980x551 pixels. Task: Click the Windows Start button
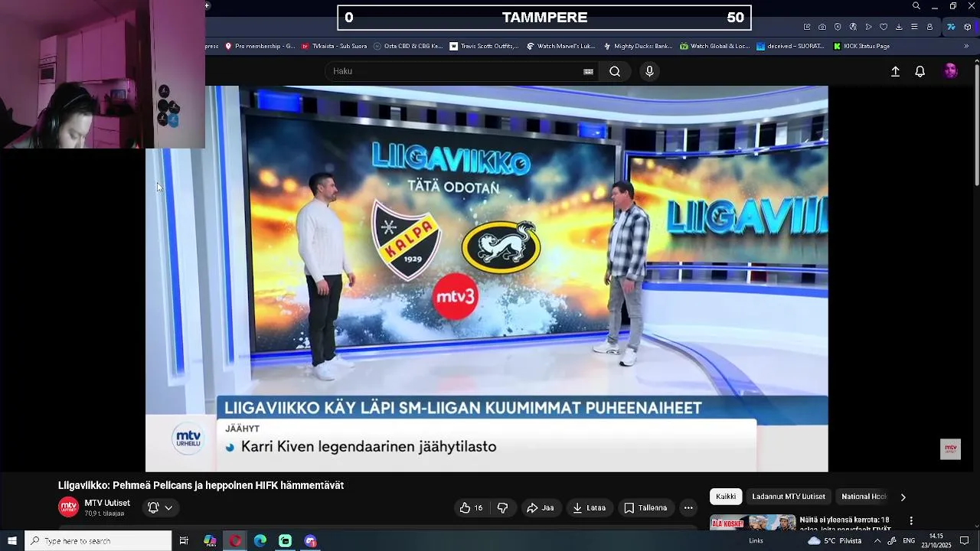[11, 541]
